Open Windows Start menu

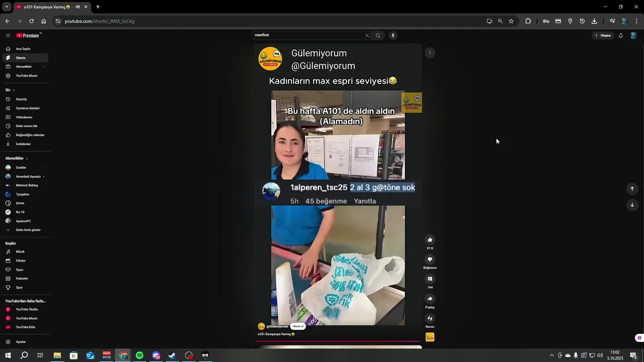click(8, 355)
